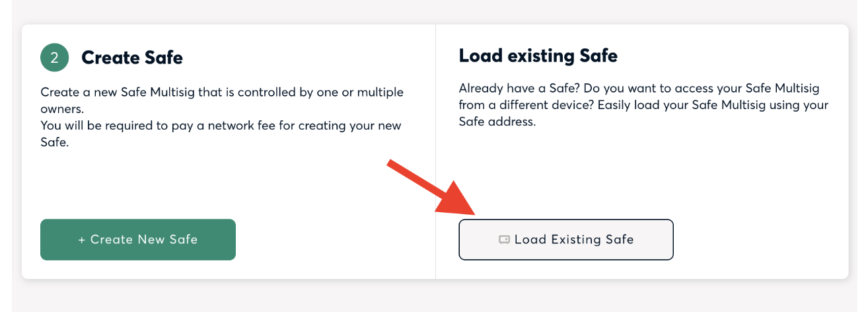868x312 pixels.
Task: Click empty space above the Create New Safe button
Action: (x=138, y=185)
